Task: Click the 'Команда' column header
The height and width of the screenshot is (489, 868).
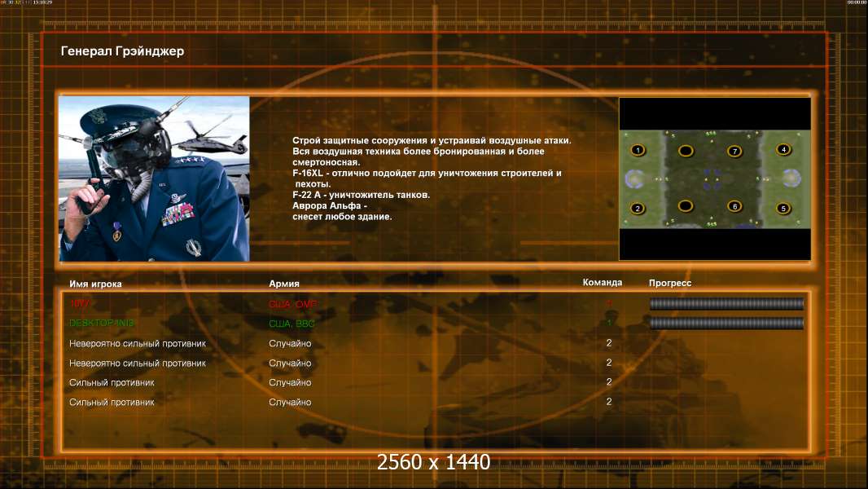Action: tap(603, 283)
